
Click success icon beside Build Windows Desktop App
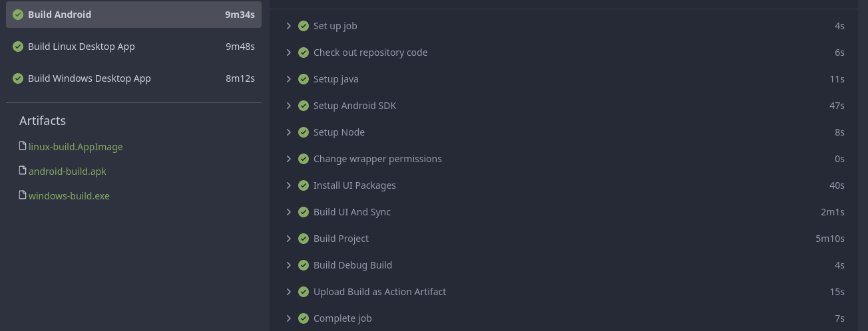point(18,78)
